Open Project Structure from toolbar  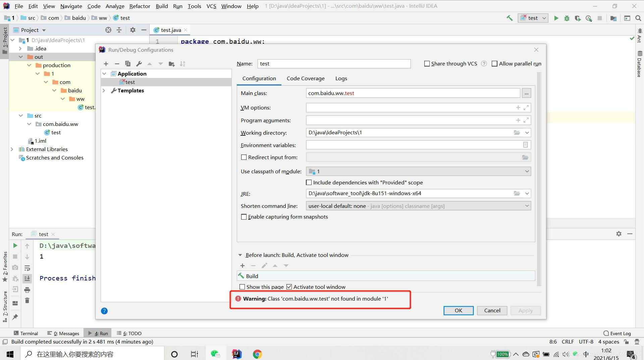(613, 18)
